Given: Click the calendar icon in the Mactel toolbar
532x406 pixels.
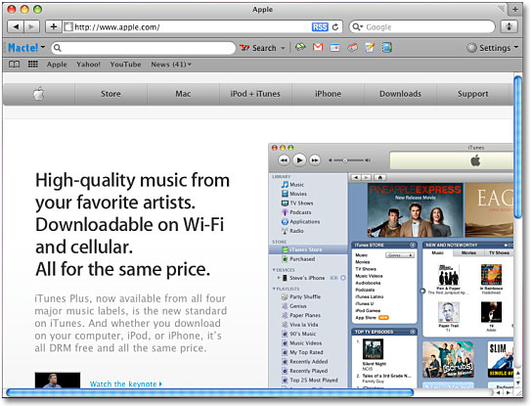Looking at the screenshot, I should 334,48.
